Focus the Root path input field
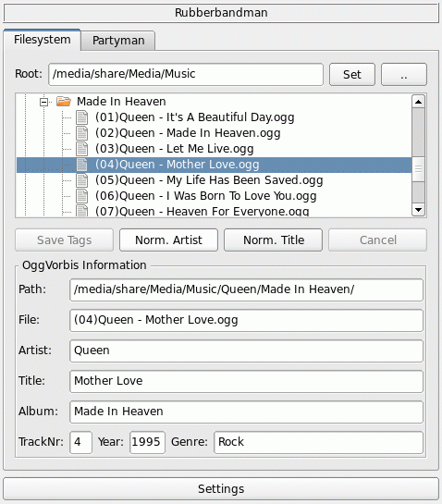Screen dimensions: 442x504 click(186, 75)
